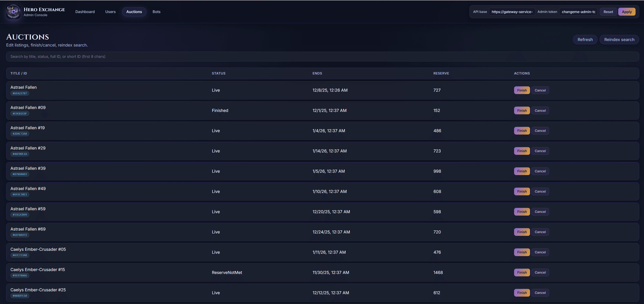
Task: Trigger the Reindex search action
Action: pyautogui.click(x=619, y=39)
